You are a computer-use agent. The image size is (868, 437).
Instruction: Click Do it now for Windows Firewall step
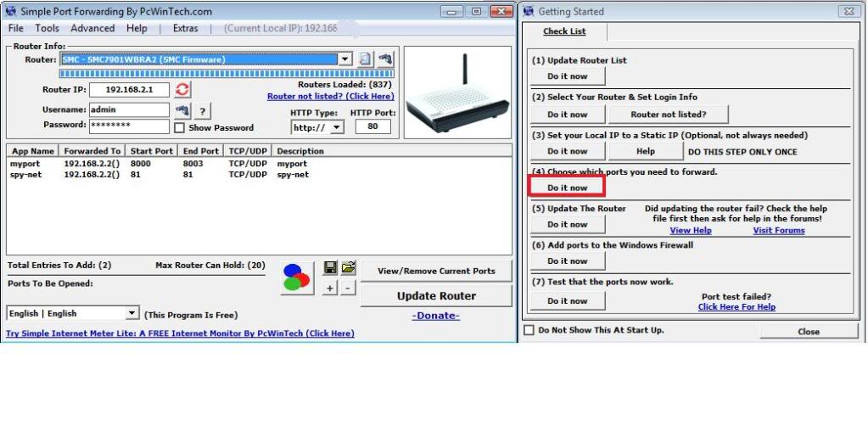click(x=568, y=261)
